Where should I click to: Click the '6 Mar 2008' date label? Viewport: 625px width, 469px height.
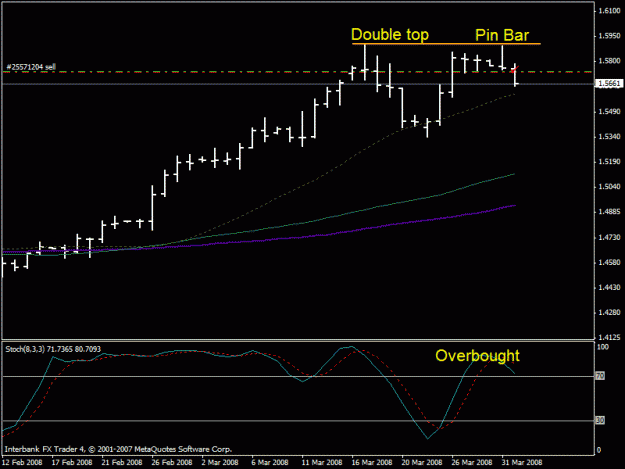(x=270, y=462)
